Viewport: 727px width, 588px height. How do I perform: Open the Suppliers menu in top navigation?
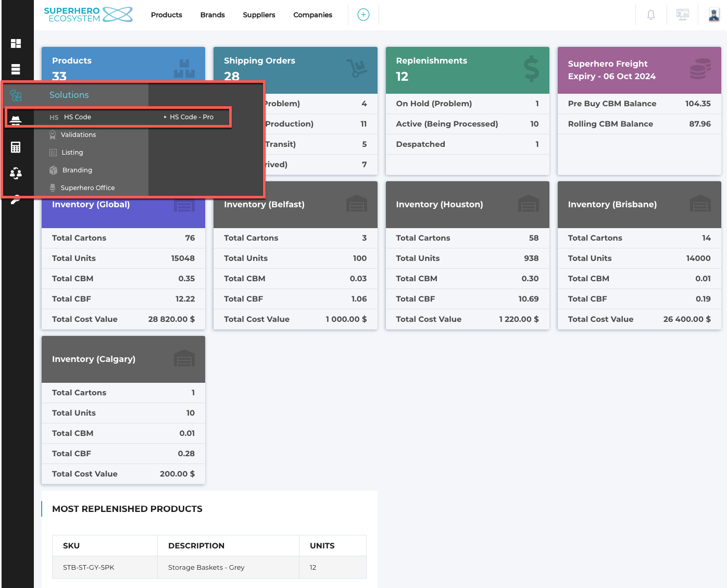point(259,15)
